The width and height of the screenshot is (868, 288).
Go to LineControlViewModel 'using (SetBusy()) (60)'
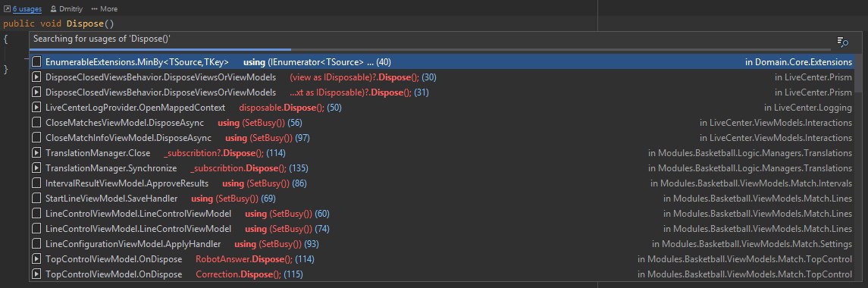point(287,213)
